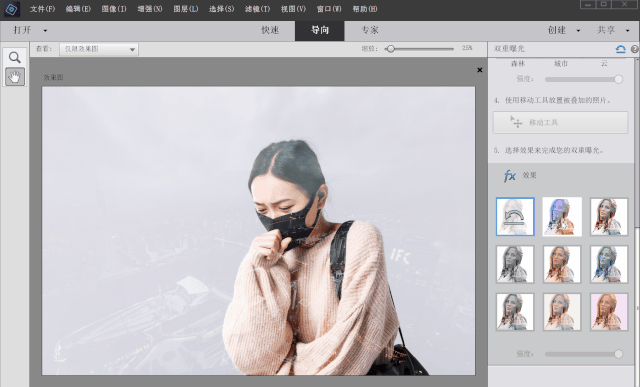The width and height of the screenshot is (640, 387).
Task: Open the 视图(V) menu
Action: [293, 9]
